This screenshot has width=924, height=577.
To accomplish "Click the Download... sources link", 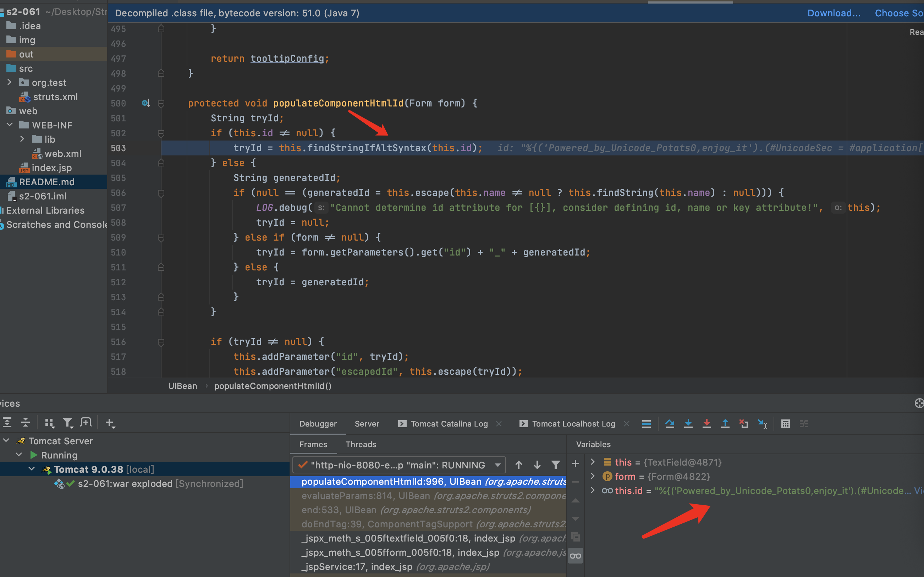I will (834, 13).
